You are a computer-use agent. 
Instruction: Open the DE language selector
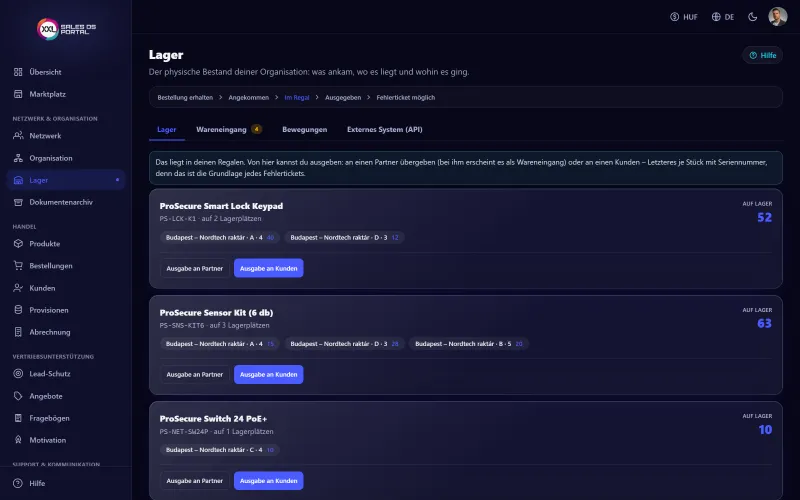(x=723, y=17)
